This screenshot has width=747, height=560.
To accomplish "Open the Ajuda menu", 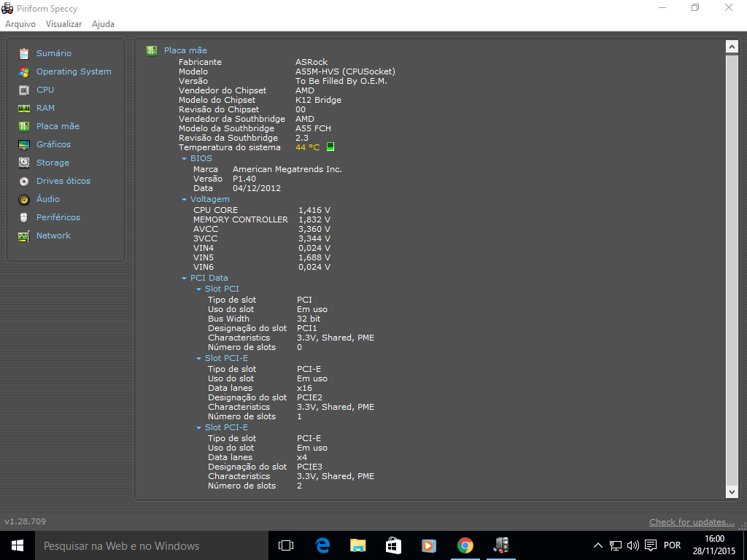I will pos(103,24).
